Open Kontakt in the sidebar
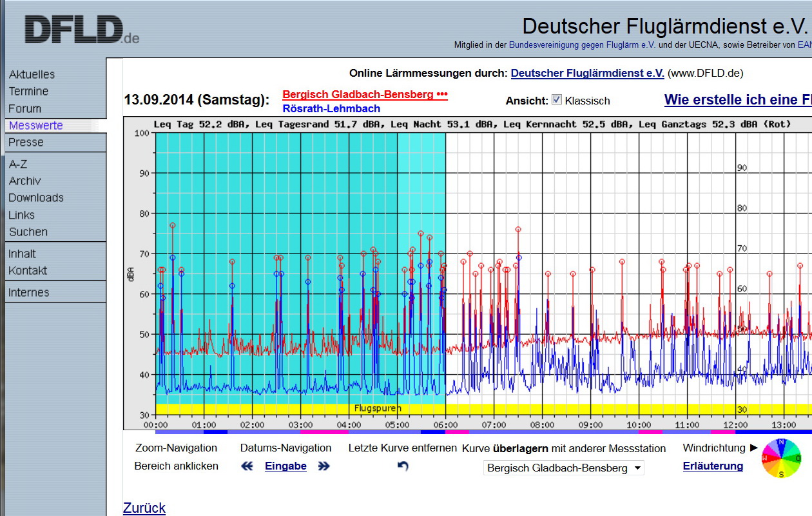Viewport: 812px width, 516px height. pyautogui.click(x=28, y=271)
